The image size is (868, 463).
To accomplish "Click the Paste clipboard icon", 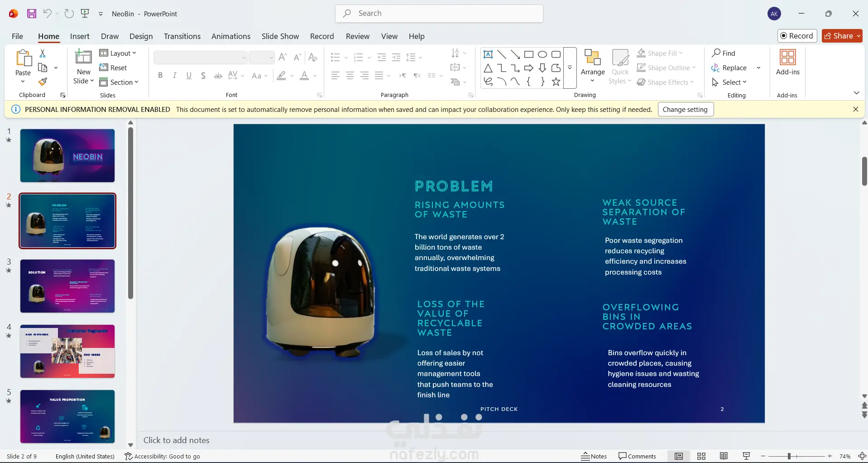I will point(23,58).
